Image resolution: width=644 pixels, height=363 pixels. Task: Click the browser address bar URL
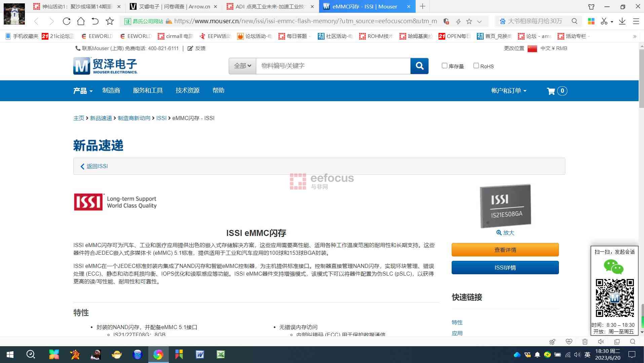pos(305,21)
